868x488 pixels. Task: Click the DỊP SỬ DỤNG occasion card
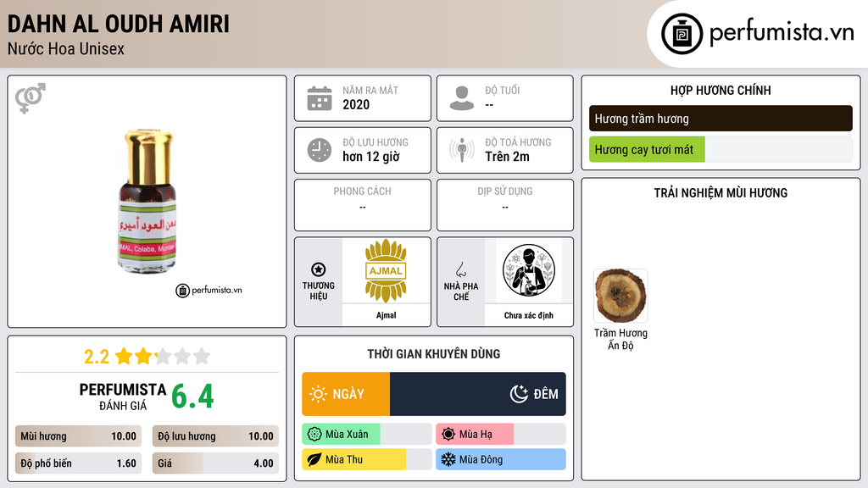click(505, 205)
